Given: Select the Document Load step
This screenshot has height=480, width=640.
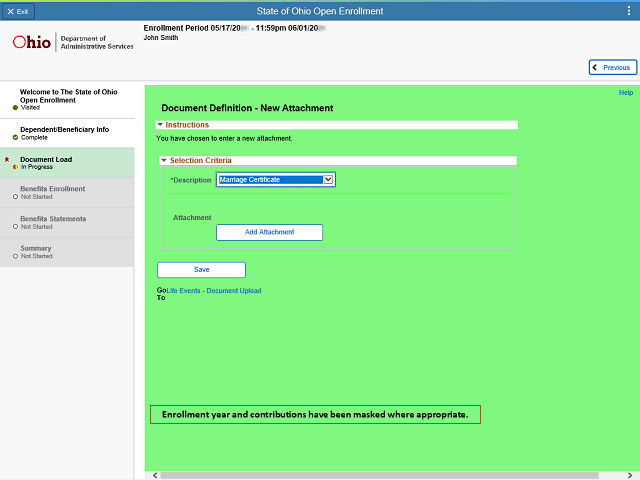Looking at the screenshot, I should [46, 159].
